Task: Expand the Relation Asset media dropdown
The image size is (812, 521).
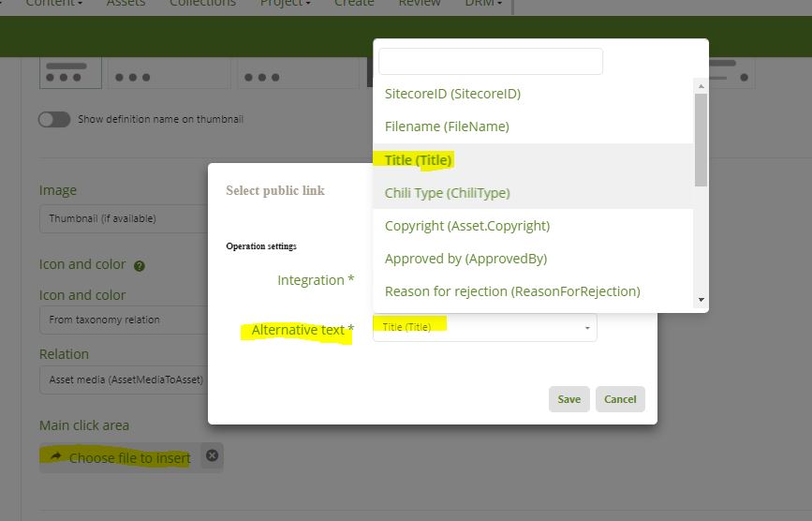Action: pyautogui.click(x=122, y=380)
